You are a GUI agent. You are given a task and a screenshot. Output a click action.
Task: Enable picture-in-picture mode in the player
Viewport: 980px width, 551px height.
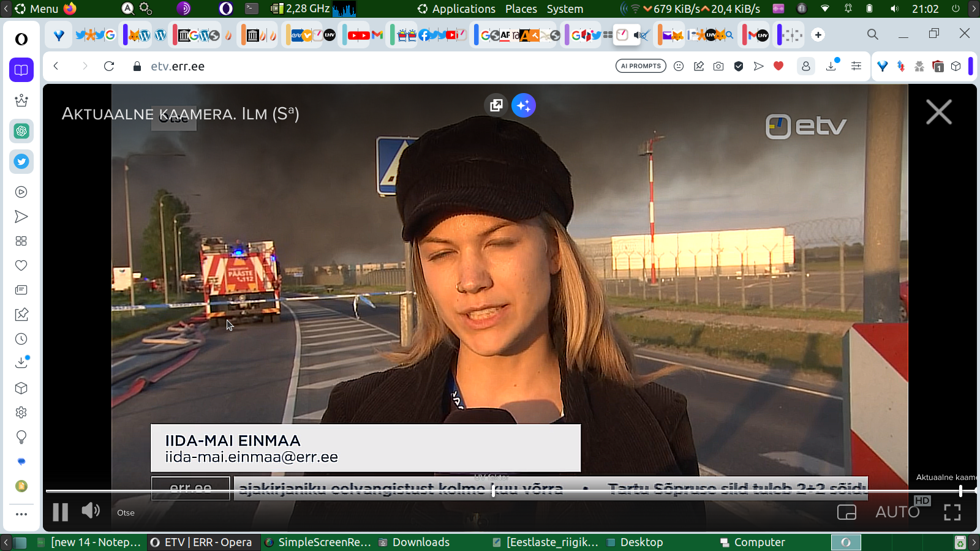point(846,512)
